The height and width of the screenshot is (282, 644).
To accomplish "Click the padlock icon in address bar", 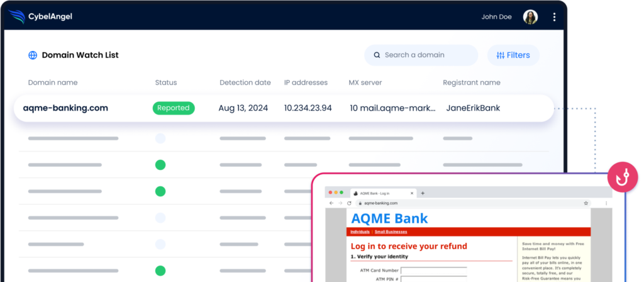I will [x=360, y=203].
